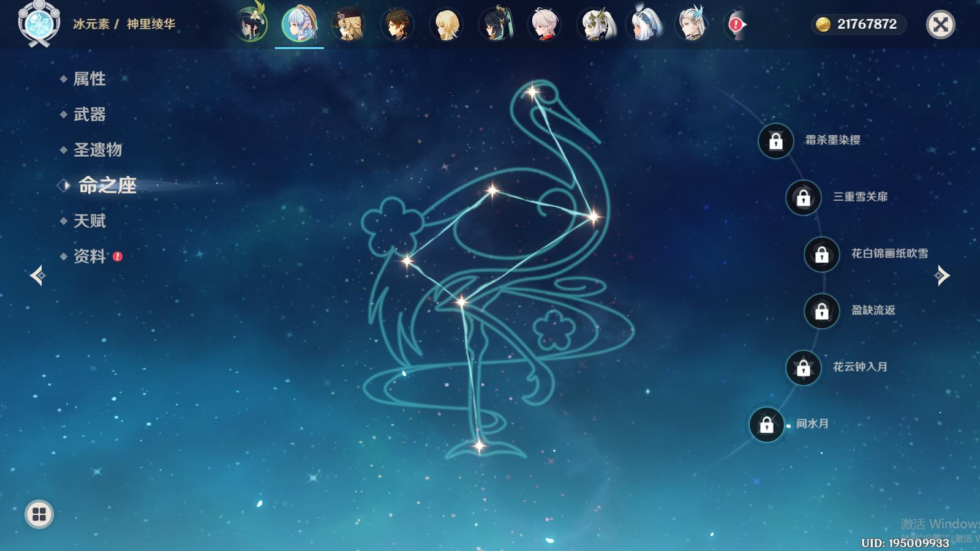The image size is (980, 551).
Task: Open the locked 间水月 constellation node
Action: coord(767,424)
